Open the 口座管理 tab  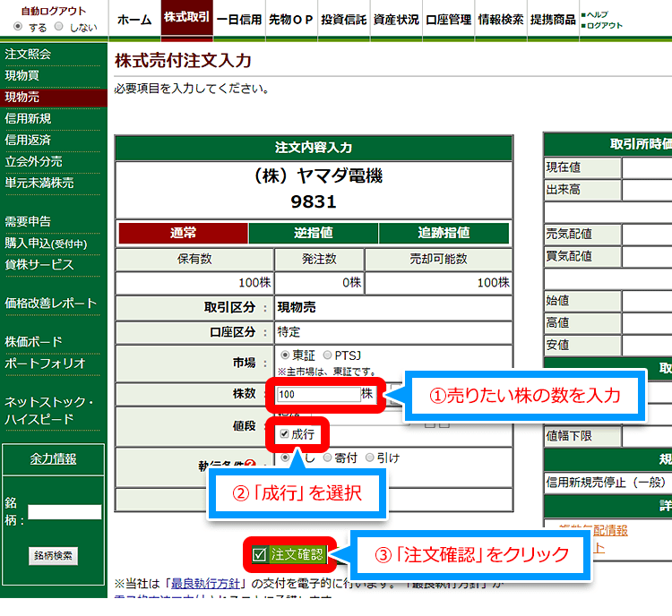pos(448,20)
